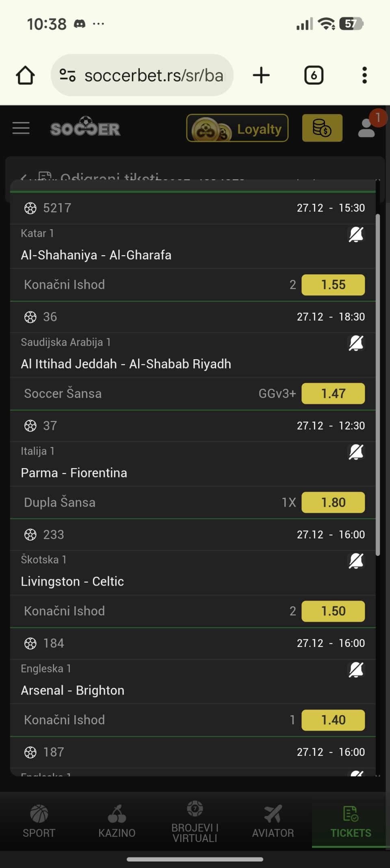Tap the browser home icon
The height and width of the screenshot is (868, 390).
(x=25, y=76)
